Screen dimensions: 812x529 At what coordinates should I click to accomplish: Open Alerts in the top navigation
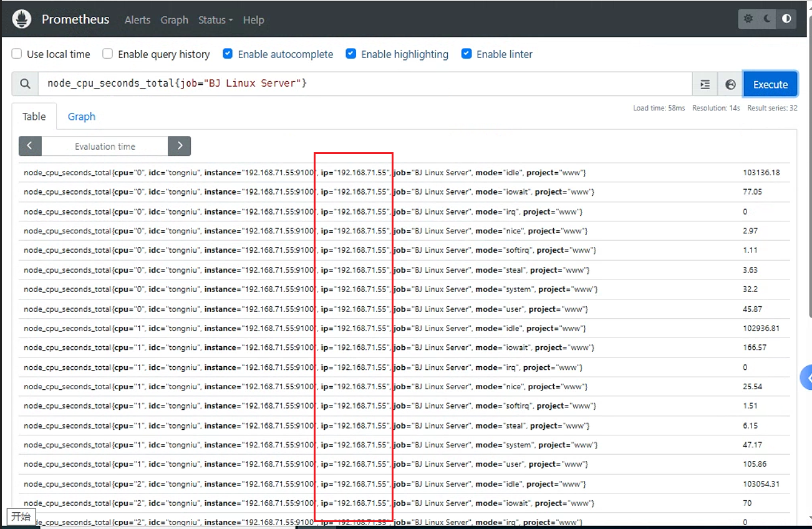137,20
